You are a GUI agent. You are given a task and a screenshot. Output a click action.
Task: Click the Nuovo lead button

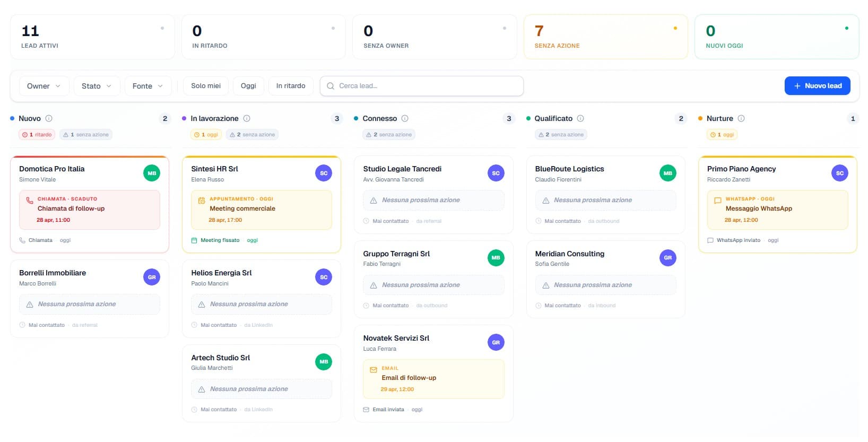tap(817, 85)
